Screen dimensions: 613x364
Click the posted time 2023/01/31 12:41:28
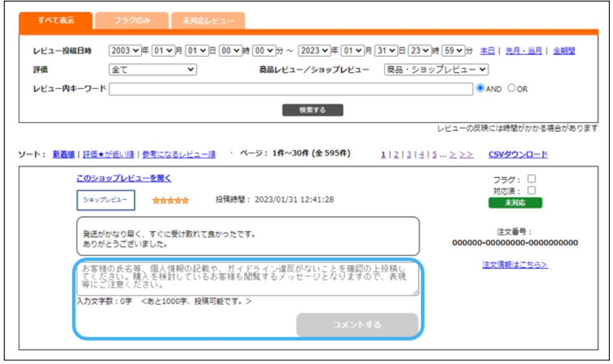tap(294, 199)
